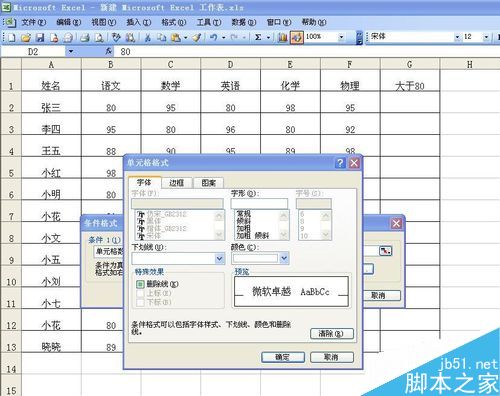Click the Research icon in toolbar

(x=130, y=38)
